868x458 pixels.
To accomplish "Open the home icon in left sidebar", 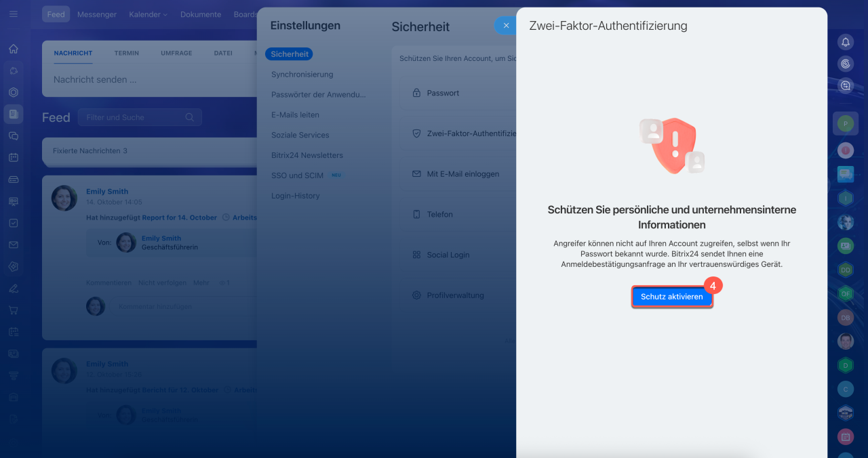I will click(14, 49).
